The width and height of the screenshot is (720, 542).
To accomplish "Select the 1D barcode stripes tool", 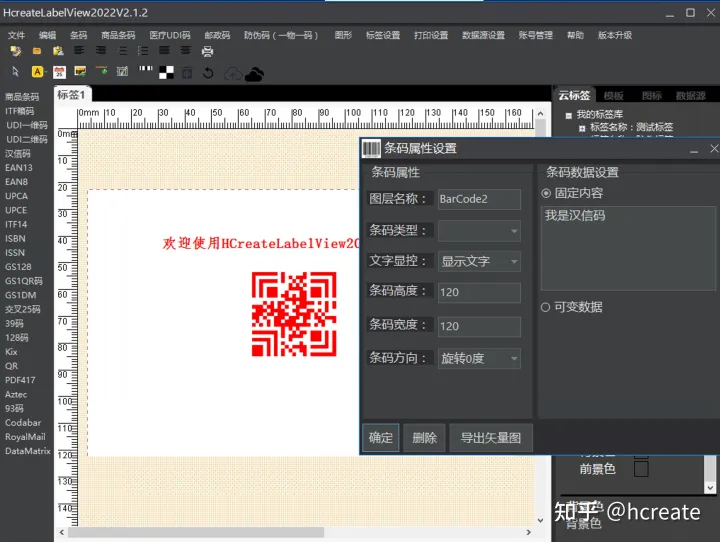I will click(146, 69).
